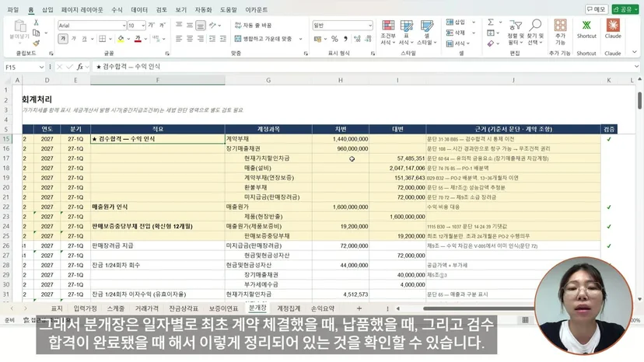Image resolution: width=644 pixels, height=362 pixels.
Task: Toggle Center text alignment
Action: click(x=190, y=39)
